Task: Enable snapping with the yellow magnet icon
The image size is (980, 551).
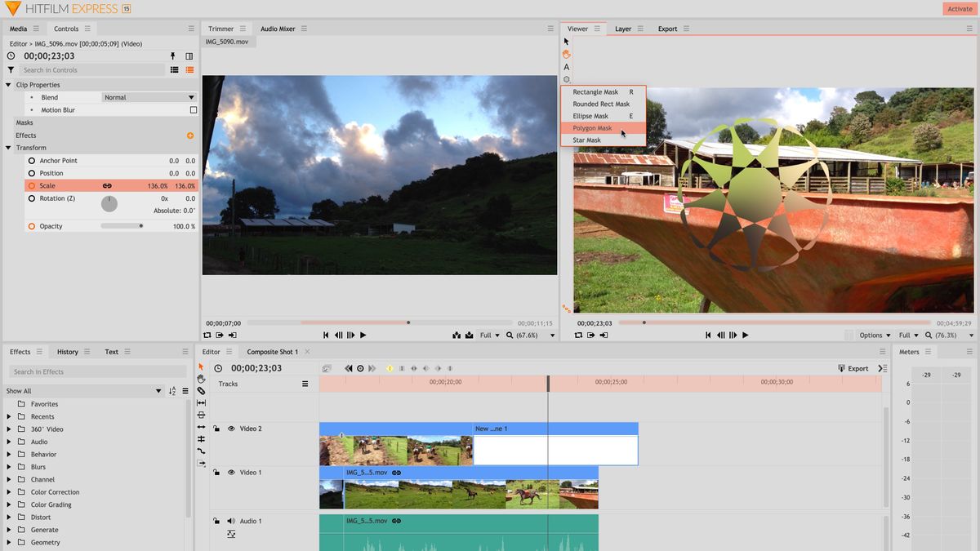Action: 390,368
